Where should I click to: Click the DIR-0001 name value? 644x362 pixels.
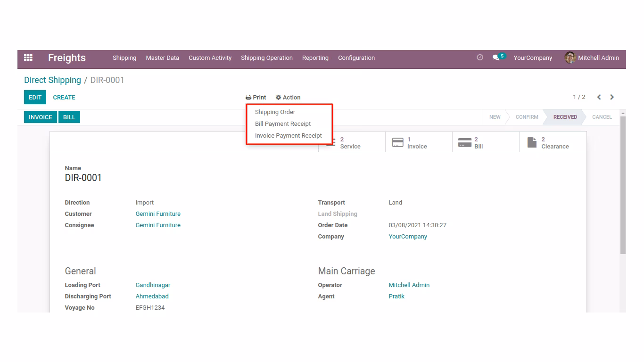pos(83,178)
